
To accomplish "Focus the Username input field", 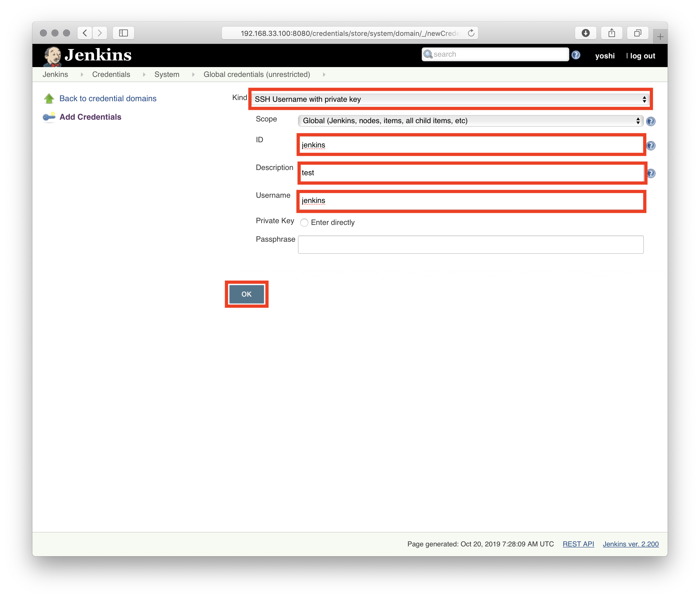I will [471, 201].
